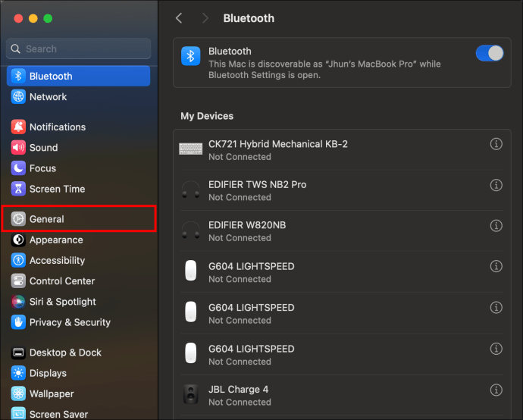Turn off the Bluetooth toggle switch
The image size is (523, 420).
point(489,53)
